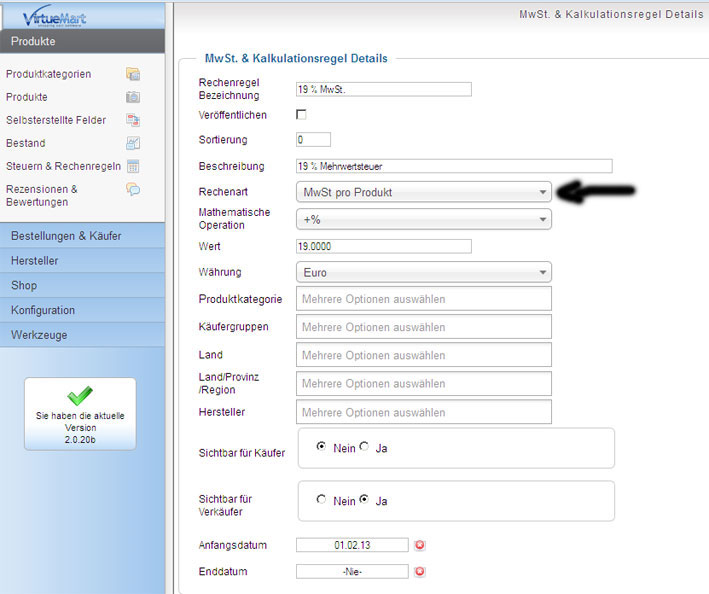Click the version status box with green checkmark

(x=80, y=413)
